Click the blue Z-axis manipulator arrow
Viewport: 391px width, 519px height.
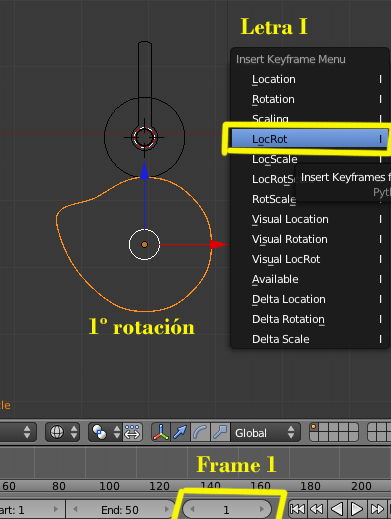tap(144, 171)
